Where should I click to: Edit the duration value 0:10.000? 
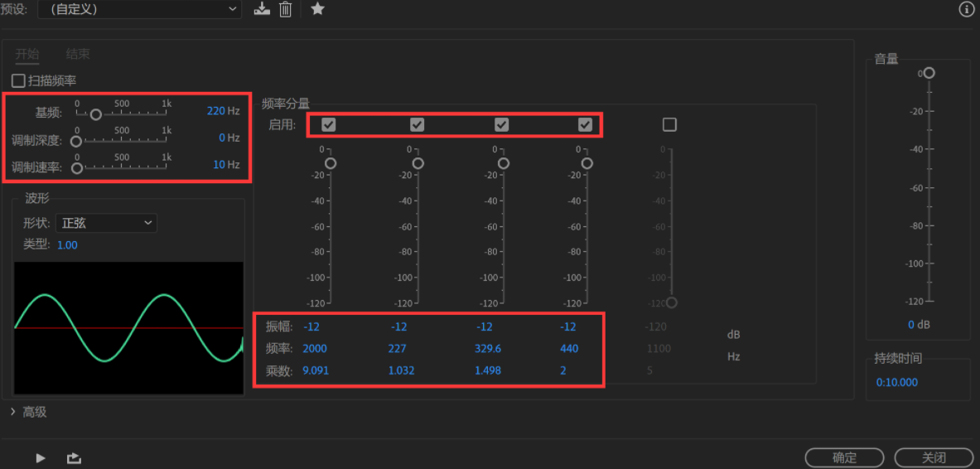coord(897,382)
